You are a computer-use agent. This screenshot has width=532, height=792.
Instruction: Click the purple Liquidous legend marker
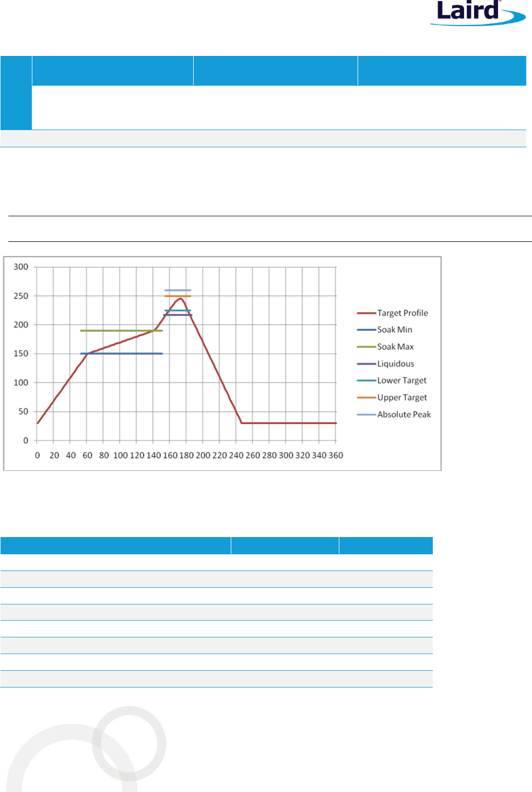[x=367, y=364]
